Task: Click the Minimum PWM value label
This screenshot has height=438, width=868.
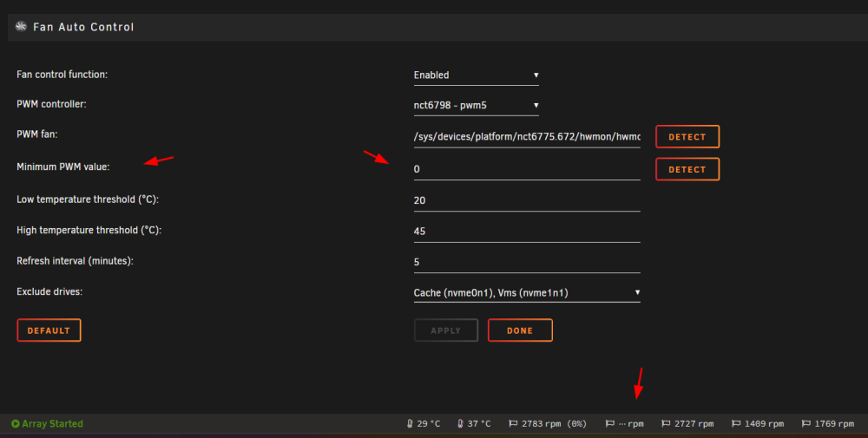Action: 63,167
